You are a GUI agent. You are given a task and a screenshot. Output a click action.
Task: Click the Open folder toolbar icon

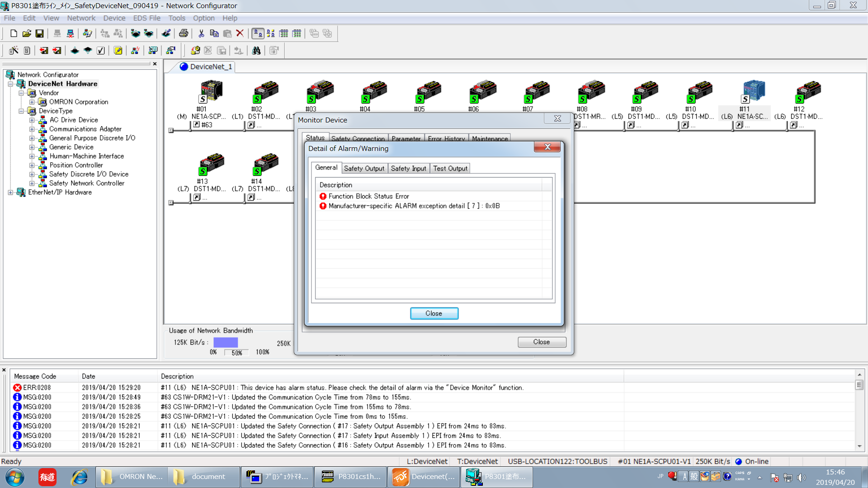(x=27, y=33)
